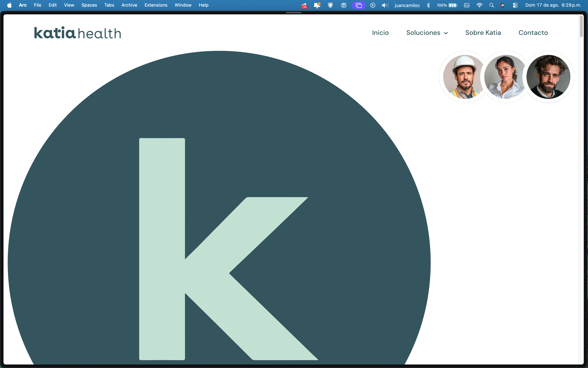Click the snowflake-style menu bar icon
The width and height of the screenshot is (588, 368).
pyautogui.click(x=344, y=5)
